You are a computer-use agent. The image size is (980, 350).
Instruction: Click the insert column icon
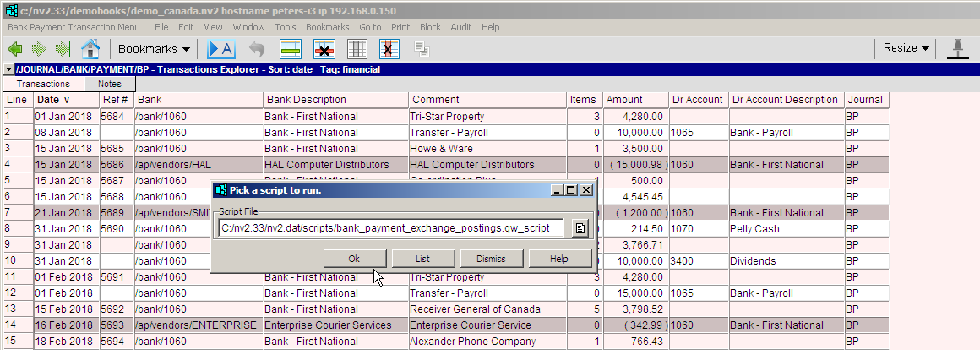click(357, 49)
